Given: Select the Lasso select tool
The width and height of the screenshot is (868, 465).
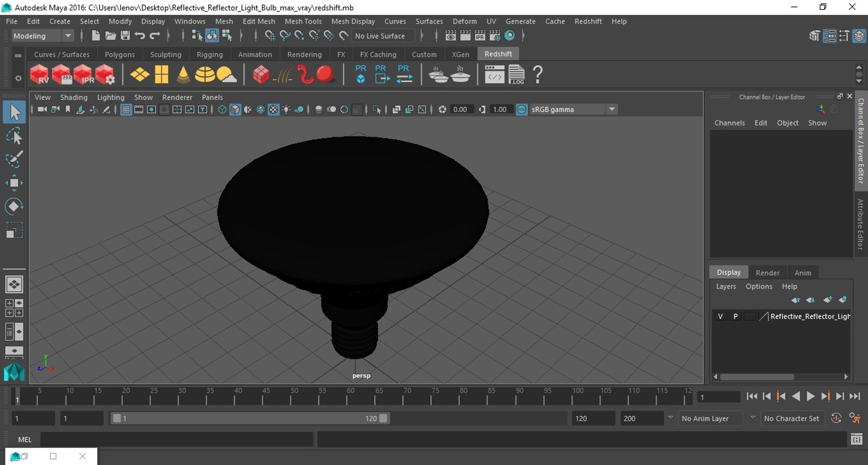Looking at the screenshot, I should coord(14,136).
